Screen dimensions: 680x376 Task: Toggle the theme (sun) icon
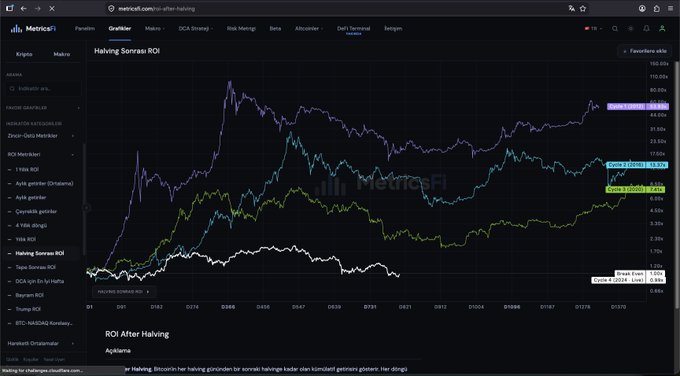[631, 29]
